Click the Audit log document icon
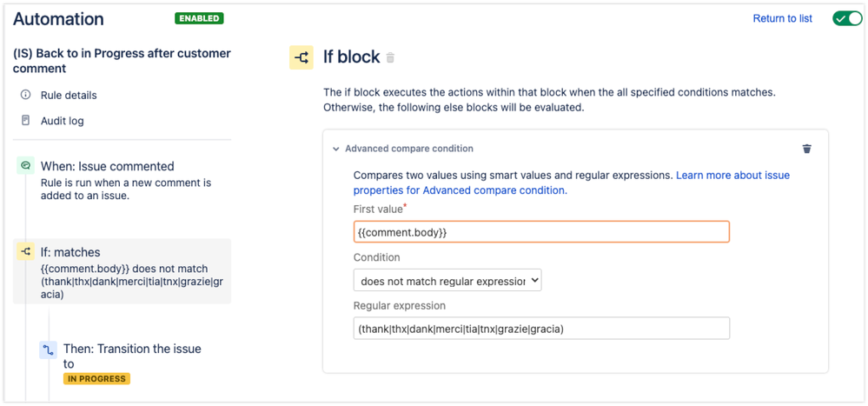The height and width of the screenshot is (406, 868). pos(25,120)
